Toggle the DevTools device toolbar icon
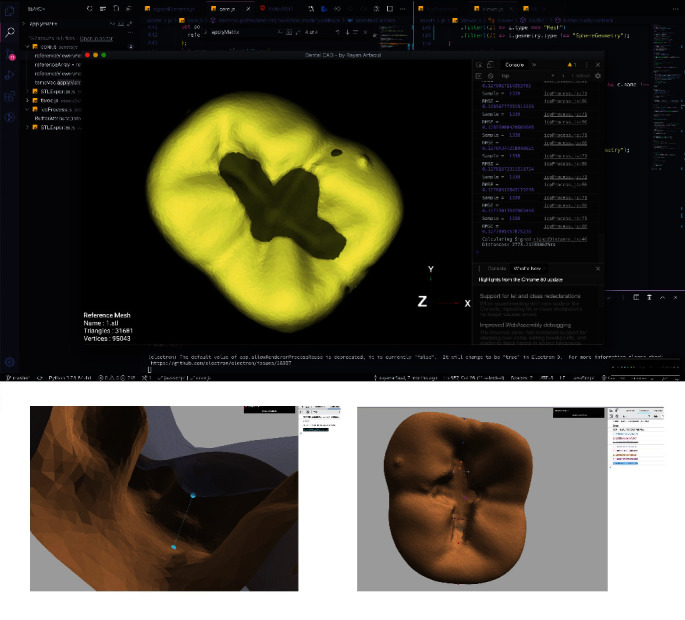 pyautogui.click(x=491, y=65)
